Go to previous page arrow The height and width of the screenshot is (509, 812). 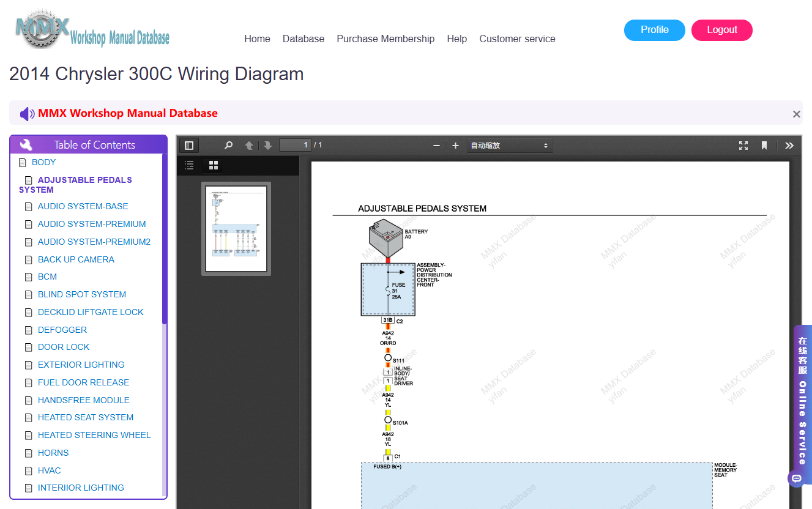tap(249, 145)
